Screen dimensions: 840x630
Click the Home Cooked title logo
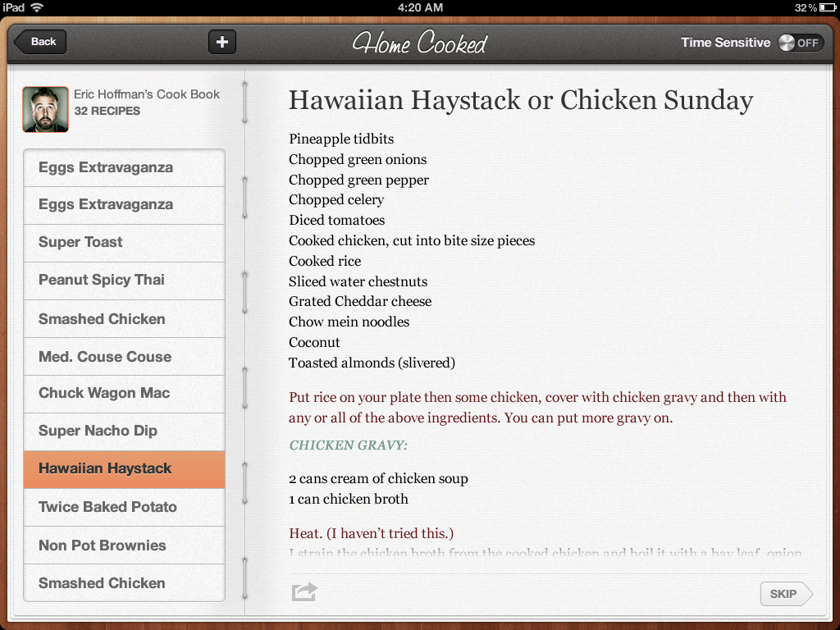419,43
